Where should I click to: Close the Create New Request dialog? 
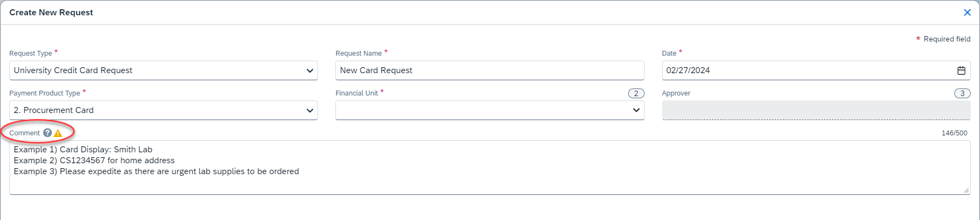click(967, 13)
